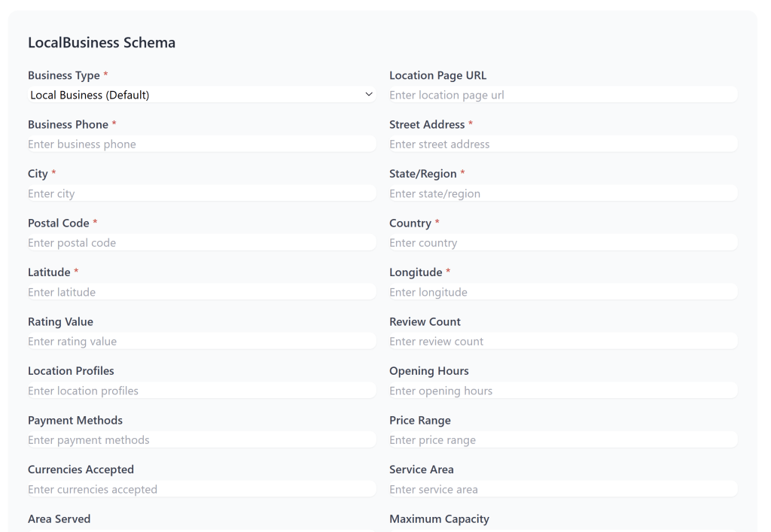Select the City input field
The width and height of the screenshot is (771, 532).
point(201,193)
